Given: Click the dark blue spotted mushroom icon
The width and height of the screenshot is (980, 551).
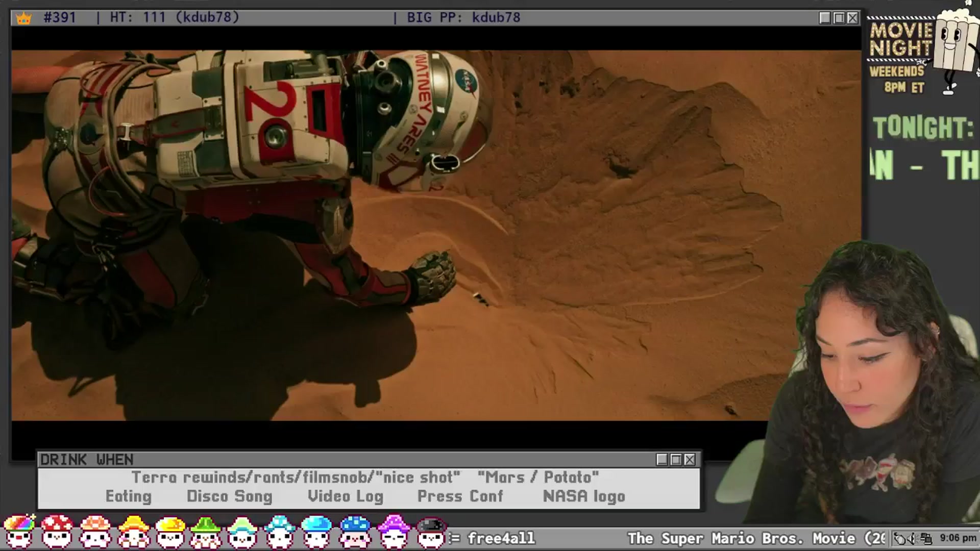Looking at the screenshot, I should 355,532.
